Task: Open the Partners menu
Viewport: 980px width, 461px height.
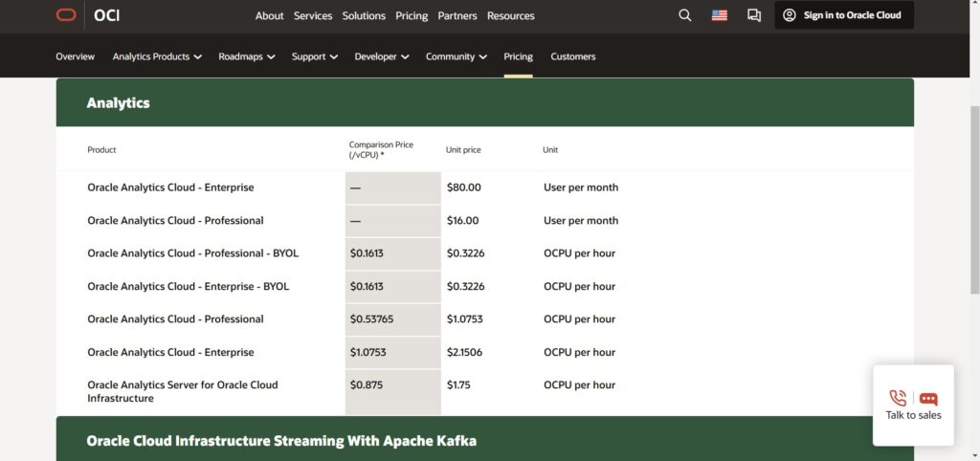Action: click(457, 15)
